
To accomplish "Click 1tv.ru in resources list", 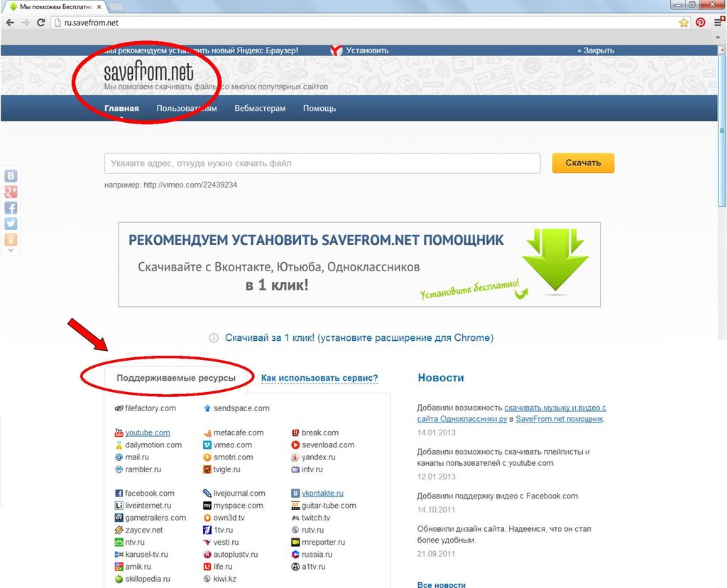I will (223, 530).
